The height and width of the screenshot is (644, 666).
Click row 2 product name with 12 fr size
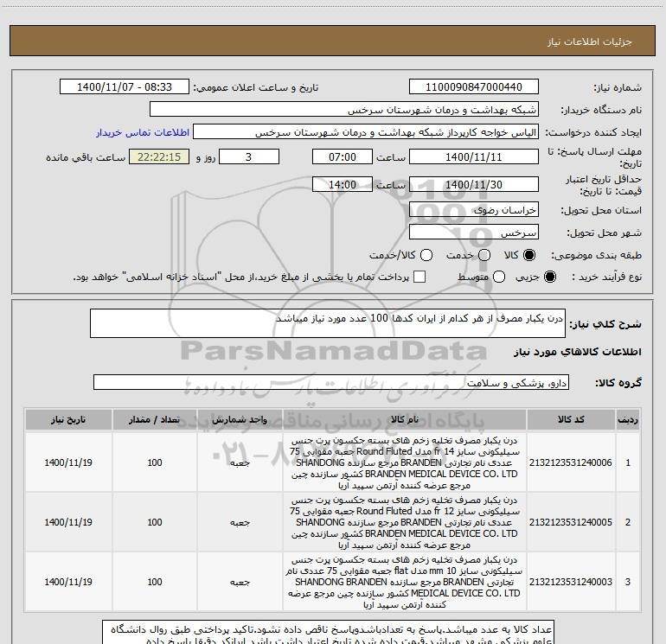click(x=405, y=522)
